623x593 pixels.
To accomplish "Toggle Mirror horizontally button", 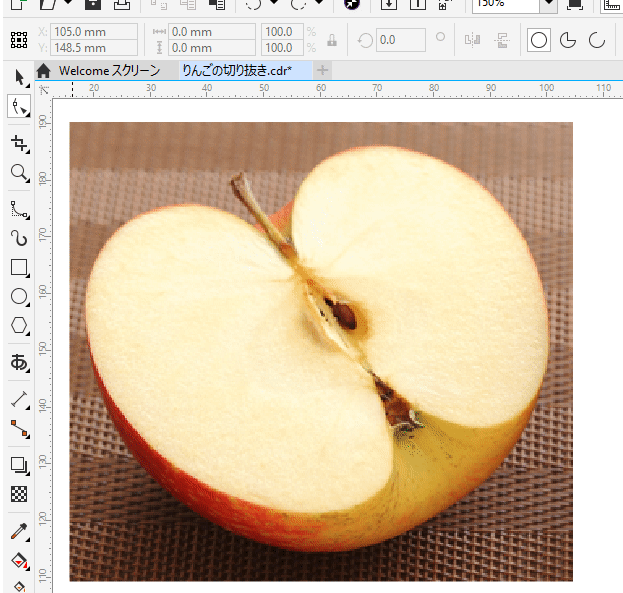I will coord(472,40).
